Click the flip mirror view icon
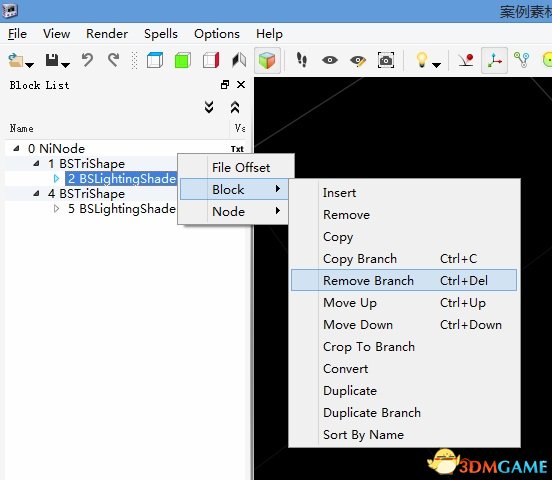Image resolution: width=552 pixels, height=480 pixels. (x=239, y=60)
